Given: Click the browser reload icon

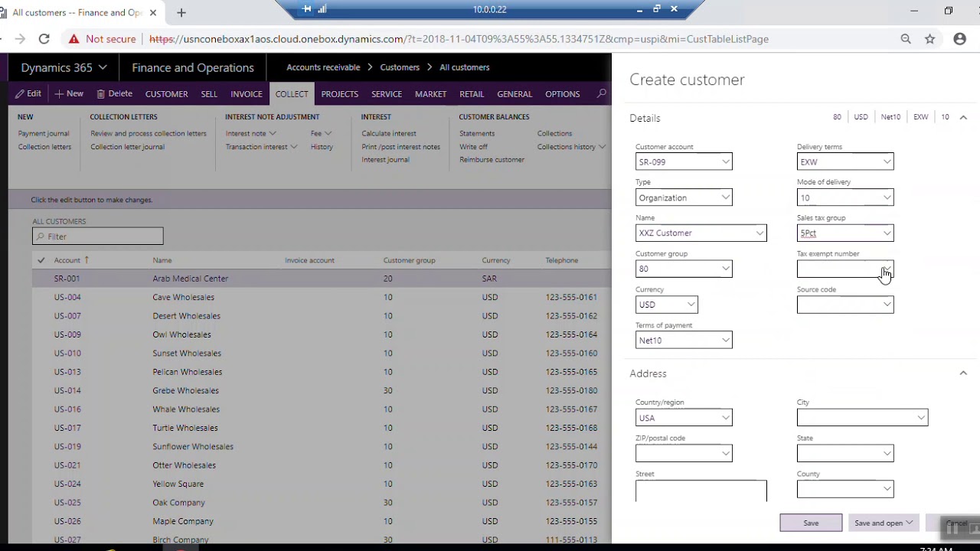Looking at the screenshot, I should (x=44, y=39).
